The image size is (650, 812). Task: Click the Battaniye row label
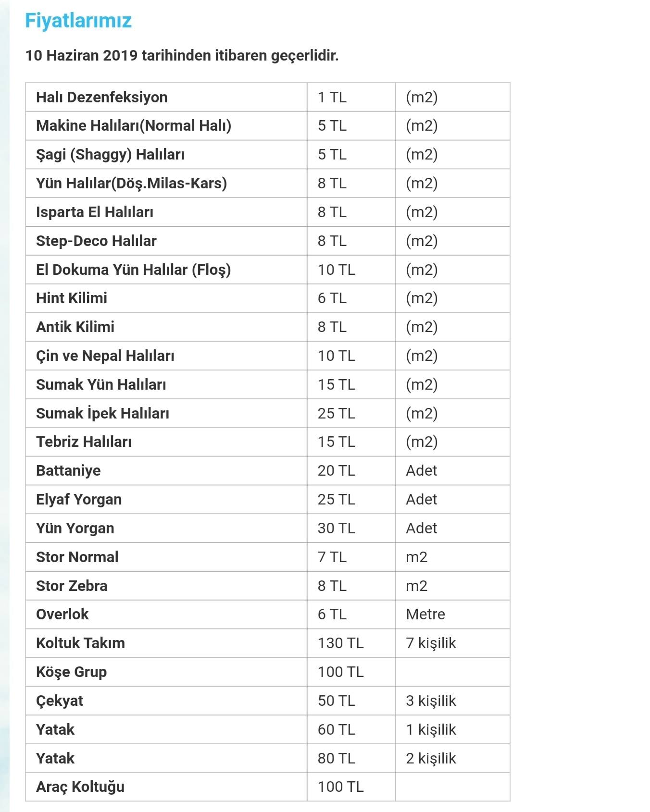(x=68, y=470)
